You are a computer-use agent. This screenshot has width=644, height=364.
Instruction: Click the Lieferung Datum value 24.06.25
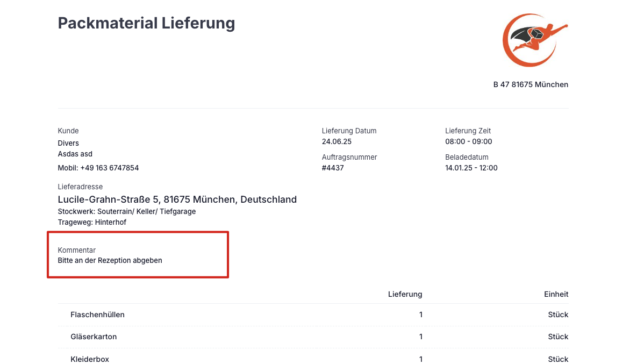coord(337,142)
